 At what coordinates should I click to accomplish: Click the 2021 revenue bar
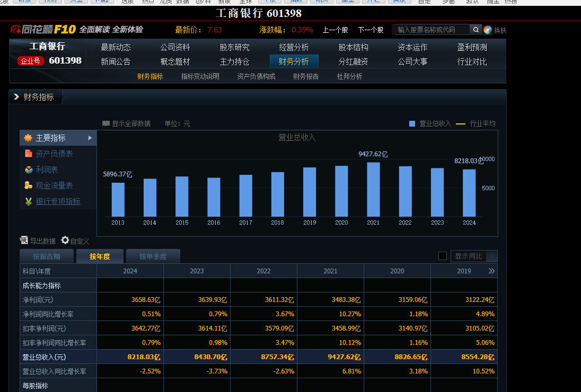point(373,189)
